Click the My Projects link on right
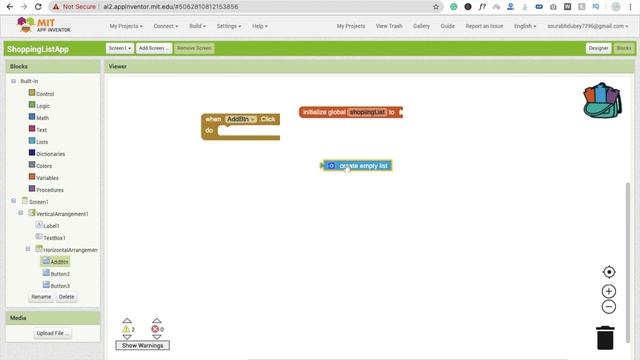640x360 pixels. click(351, 26)
